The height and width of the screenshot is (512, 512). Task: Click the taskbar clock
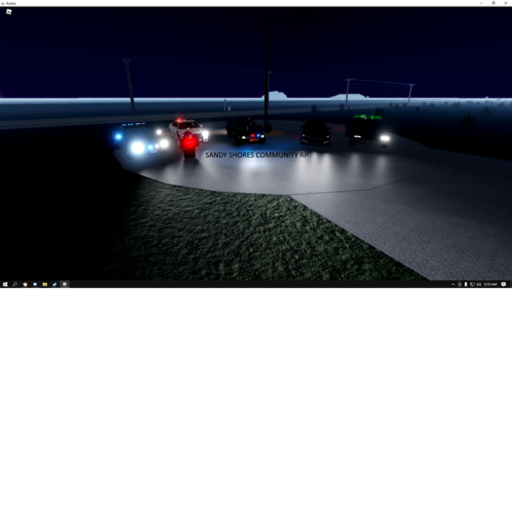click(490, 284)
